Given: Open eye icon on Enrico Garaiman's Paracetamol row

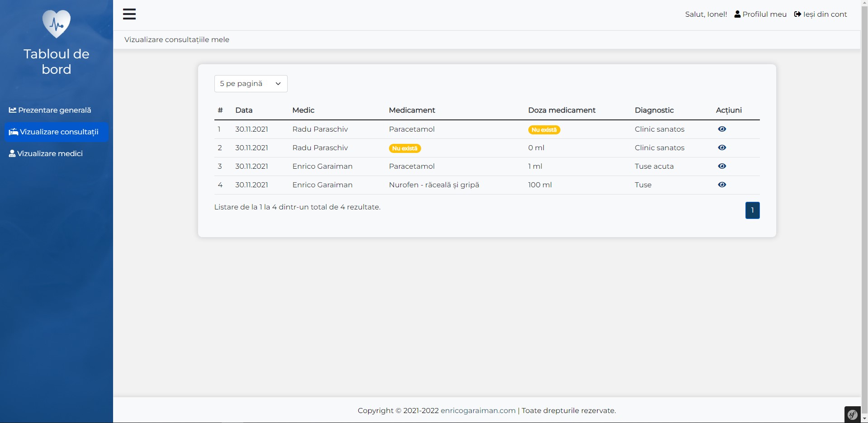Looking at the screenshot, I should (x=721, y=166).
